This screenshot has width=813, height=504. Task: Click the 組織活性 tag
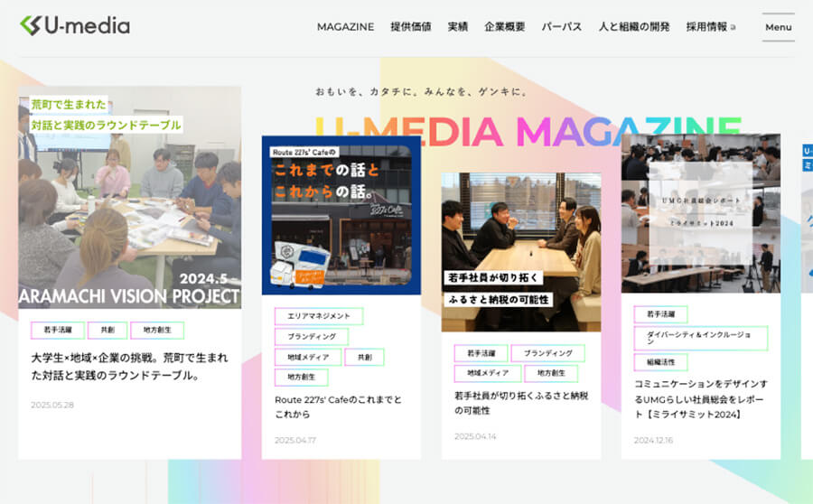point(660,362)
